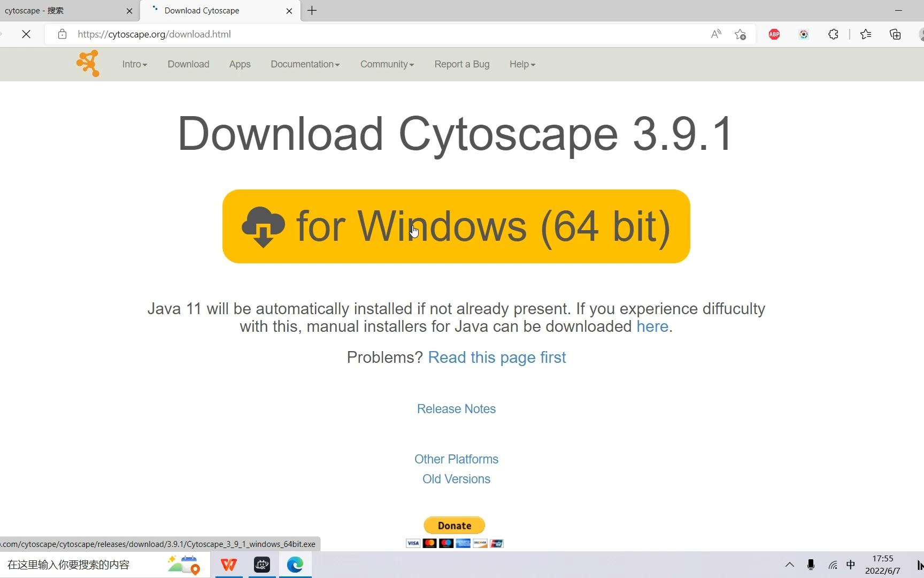Click the yellow Donate button
The width and height of the screenshot is (924, 578).
click(x=455, y=526)
